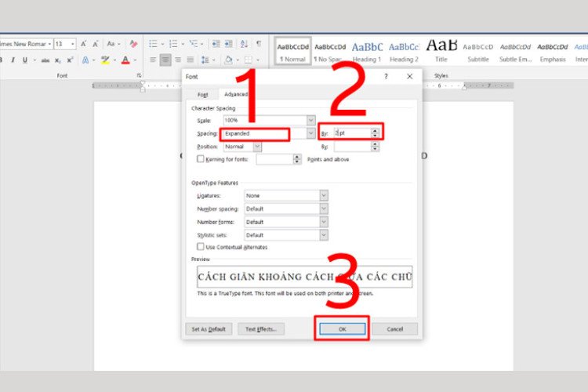Show paragraph marks and formatting symbols
Image resolution: width=588 pixels, height=392 pixels.
click(259, 44)
